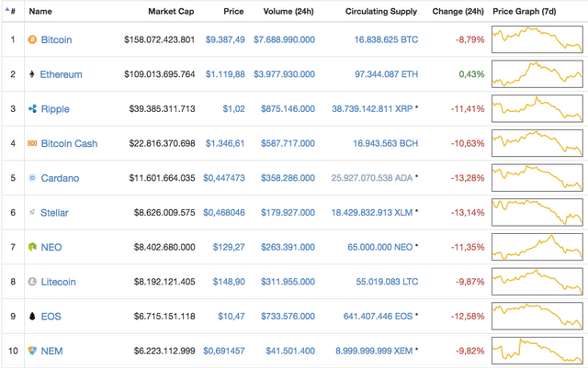Click supply 25.927.070.538 ADA
Viewport: 588px width, 368px height.
click(372, 178)
